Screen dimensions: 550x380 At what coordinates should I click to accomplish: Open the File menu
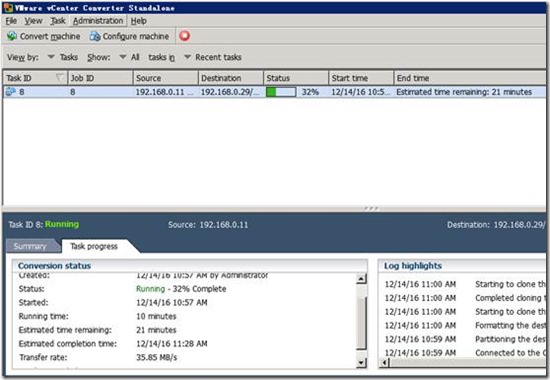click(x=11, y=21)
